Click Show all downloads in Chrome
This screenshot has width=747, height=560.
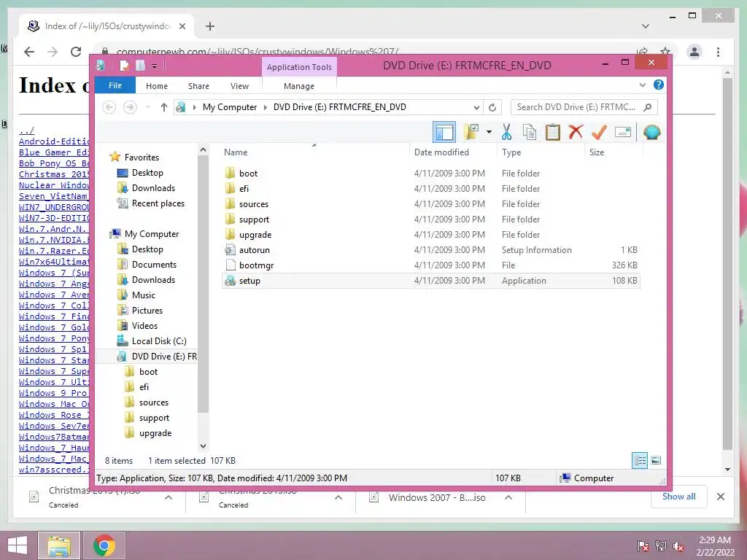click(x=679, y=496)
